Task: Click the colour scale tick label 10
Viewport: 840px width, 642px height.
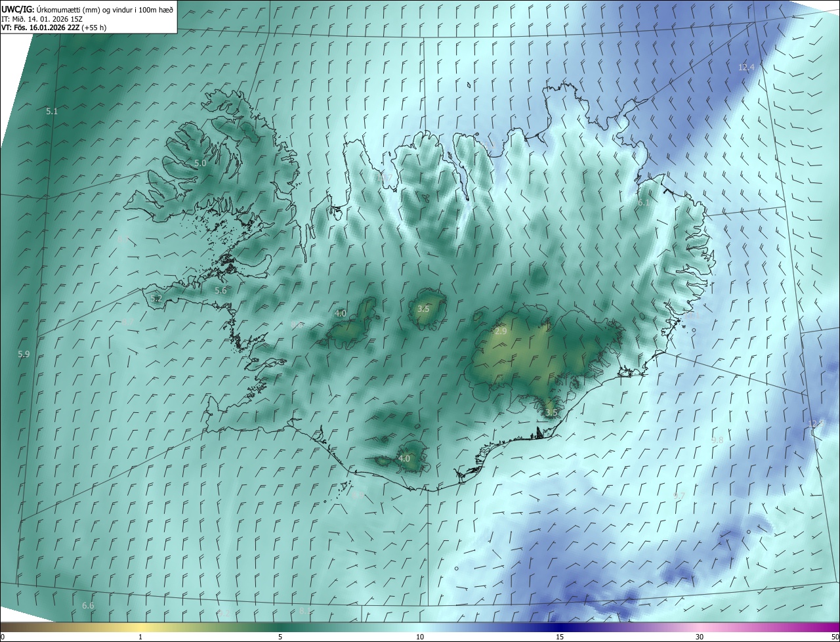Action: click(420, 637)
